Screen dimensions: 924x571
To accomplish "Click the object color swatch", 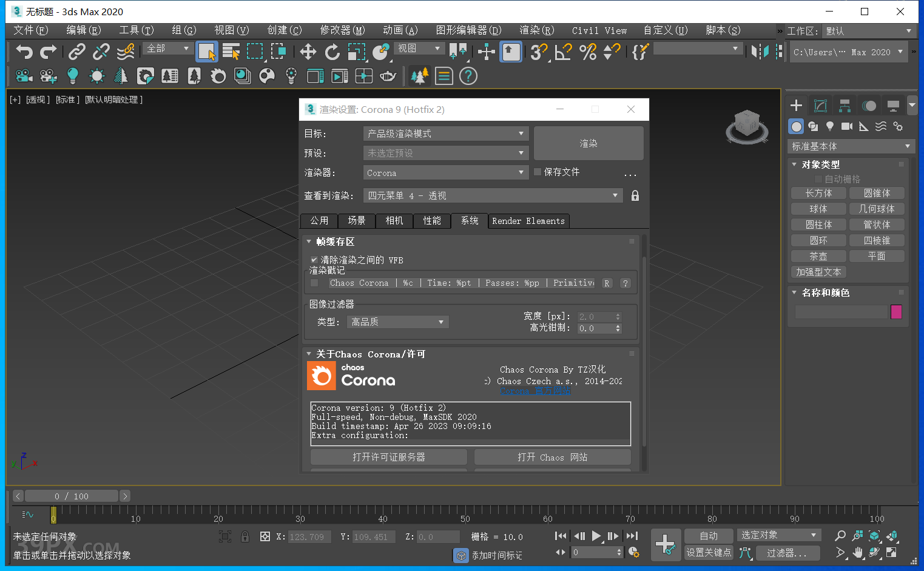I will 896,311.
